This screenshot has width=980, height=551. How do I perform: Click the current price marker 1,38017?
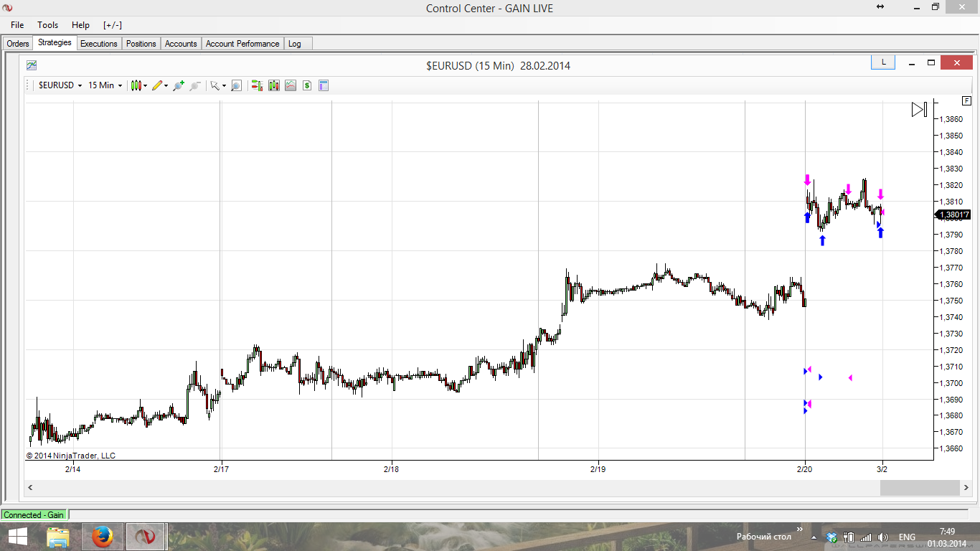pyautogui.click(x=955, y=215)
